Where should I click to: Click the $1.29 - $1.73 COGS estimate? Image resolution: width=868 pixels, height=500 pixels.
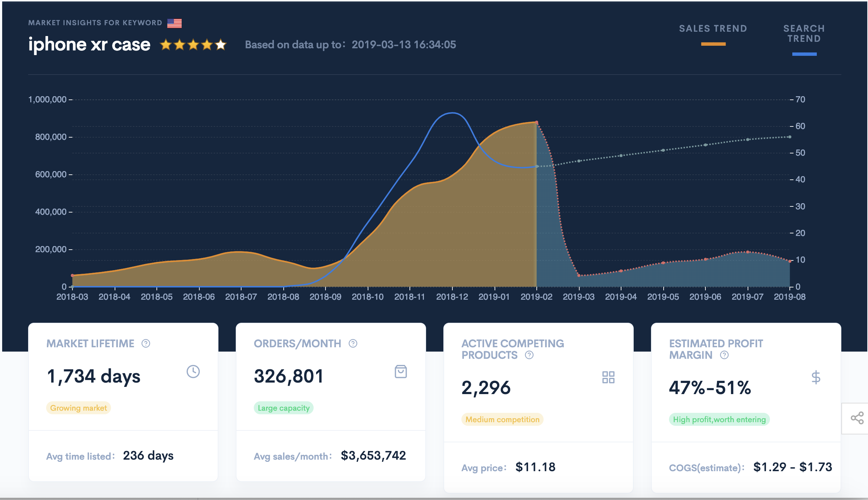pyautogui.click(x=793, y=467)
